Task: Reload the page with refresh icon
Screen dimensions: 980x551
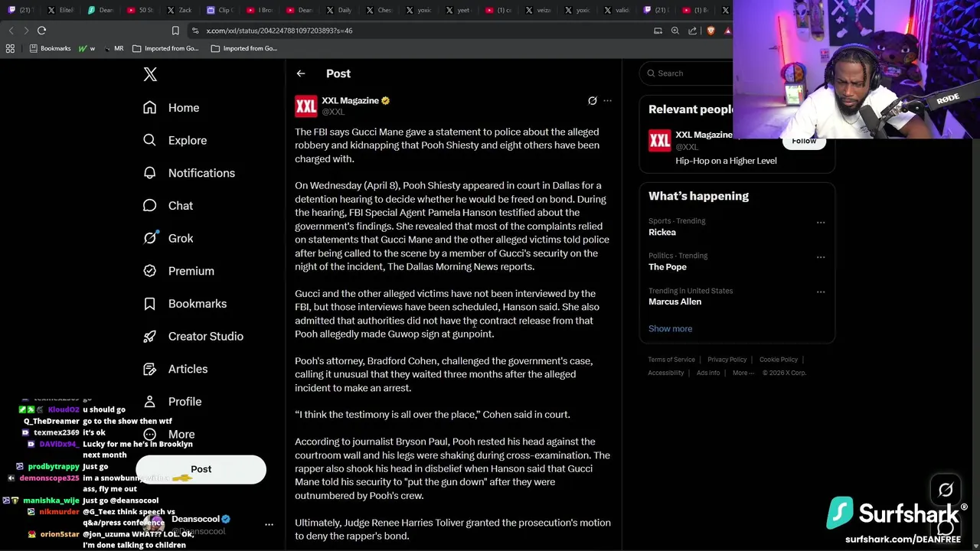Action: pyautogui.click(x=41, y=31)
